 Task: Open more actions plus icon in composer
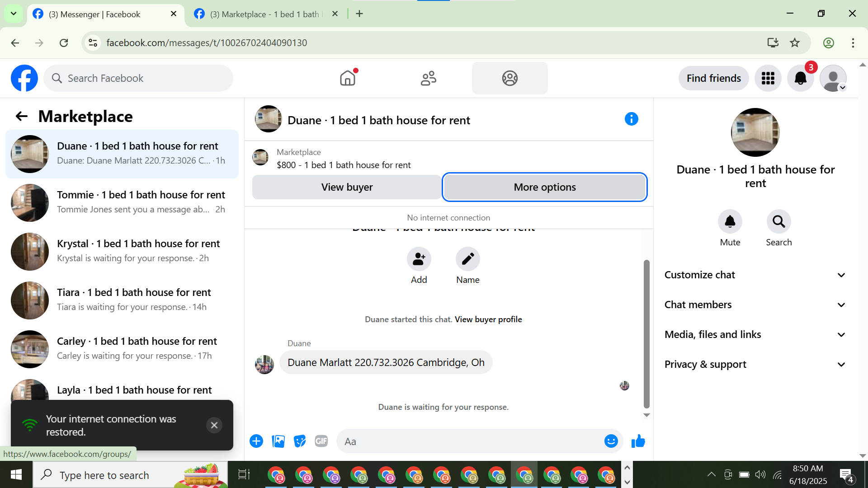tap(256, 441)
